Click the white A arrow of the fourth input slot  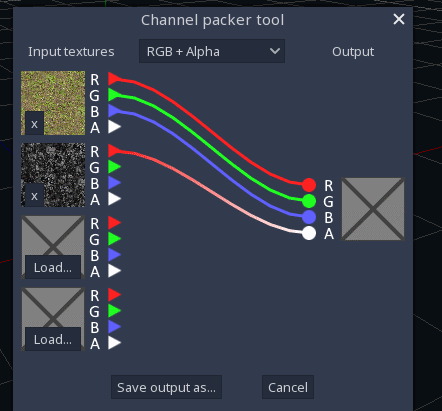(x=114, y=343)
